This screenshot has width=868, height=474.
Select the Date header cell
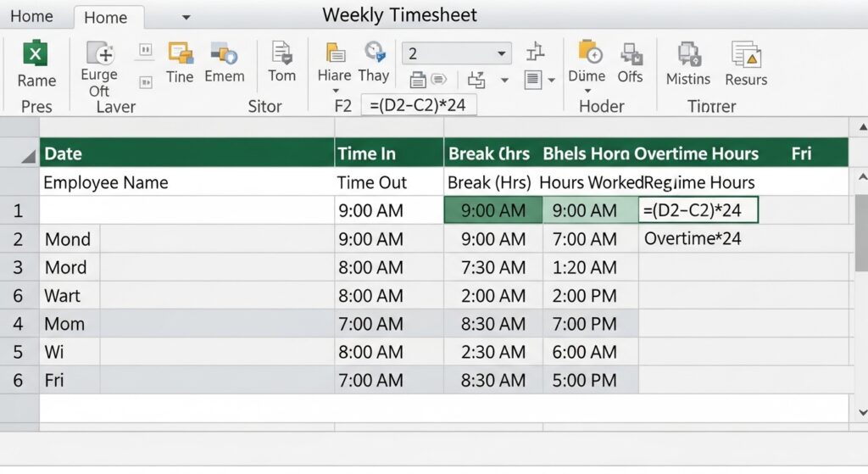187,153
